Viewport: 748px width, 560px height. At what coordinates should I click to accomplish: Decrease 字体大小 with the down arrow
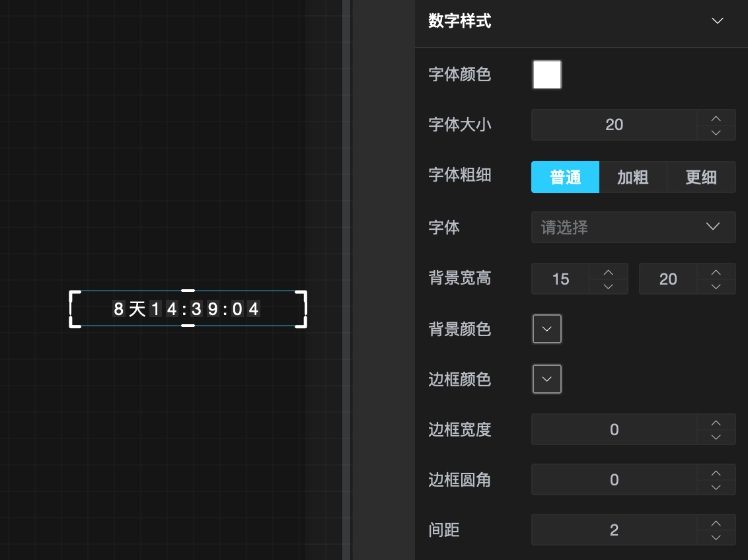(x=716, y=133)
